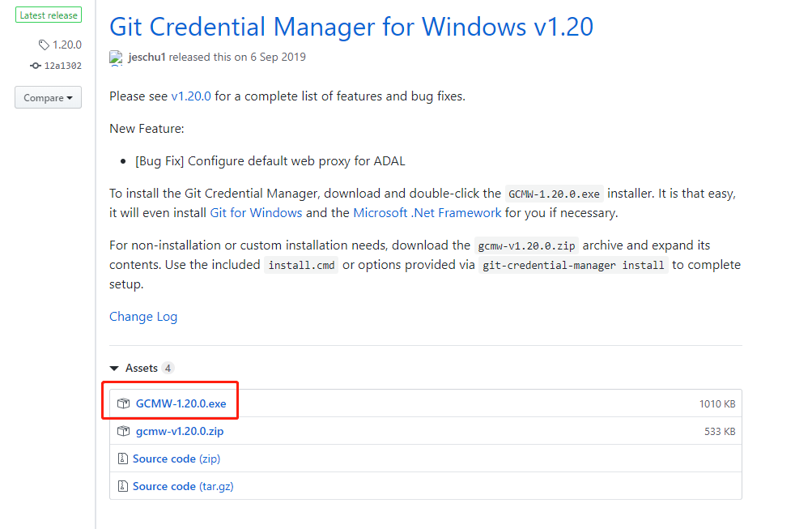812x529 pixels.
Task: Click the New Feature: heading text
Action: coord(147,129)
